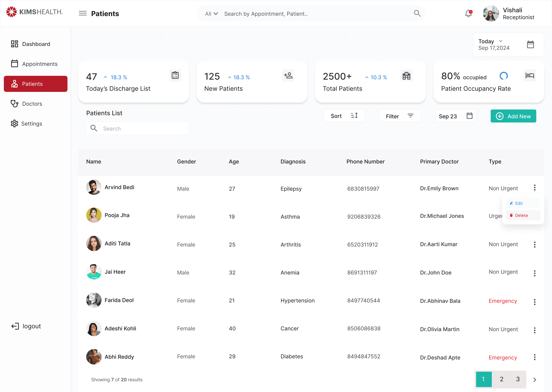Open the three-dot menu for Aditi Tatla
This screenshot has height=392, width=552.
coord(535,244)
